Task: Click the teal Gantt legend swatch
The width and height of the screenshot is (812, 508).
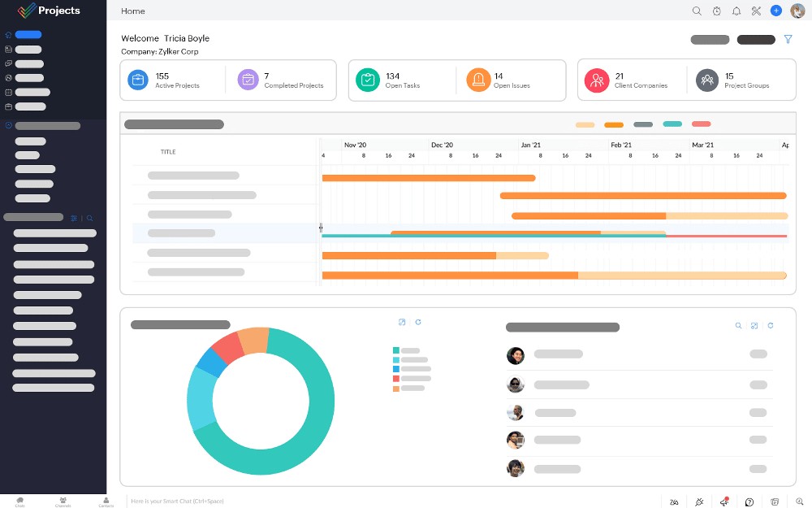Action: coord(672,124)
